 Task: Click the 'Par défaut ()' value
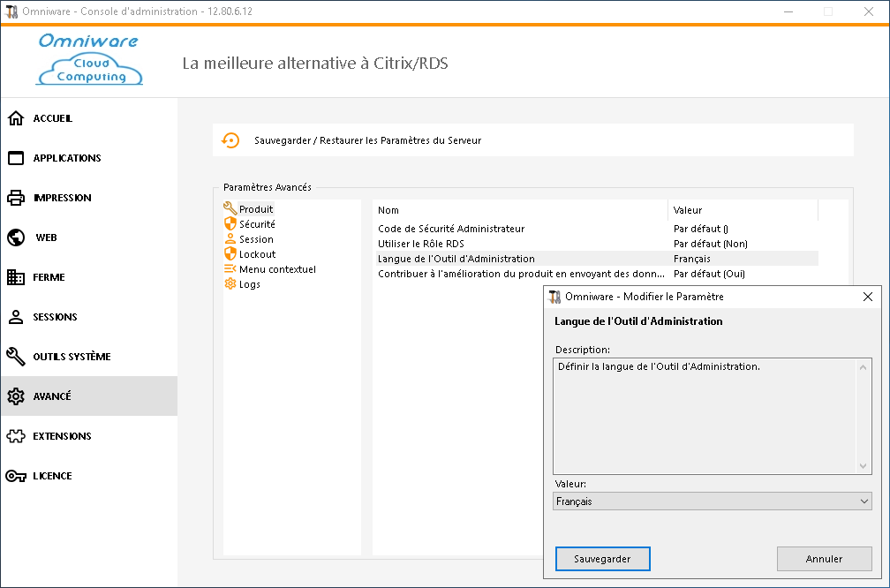701,229
